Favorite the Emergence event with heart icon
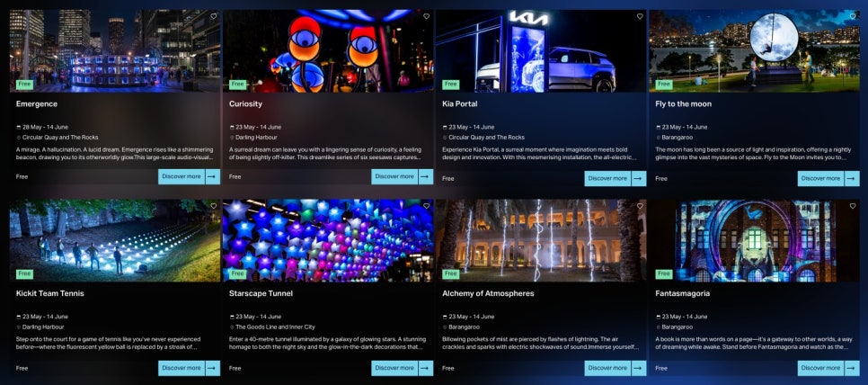868x385 pixels. [x=213, y=16]
